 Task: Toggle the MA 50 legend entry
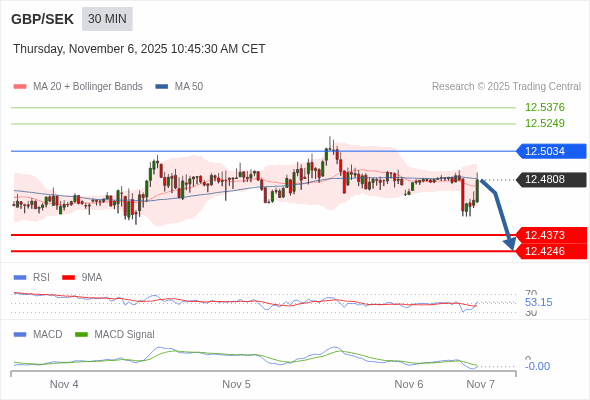(179, 87)
